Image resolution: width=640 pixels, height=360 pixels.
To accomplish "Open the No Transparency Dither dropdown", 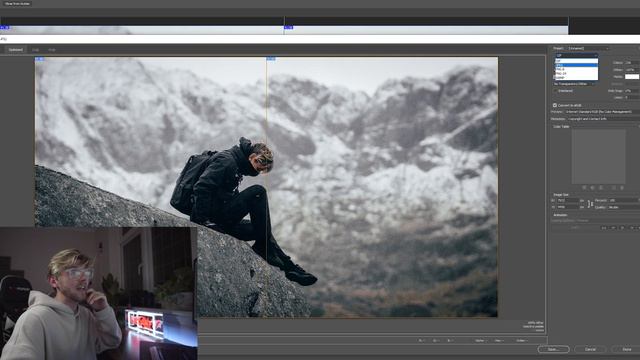I will coord(574,84).
